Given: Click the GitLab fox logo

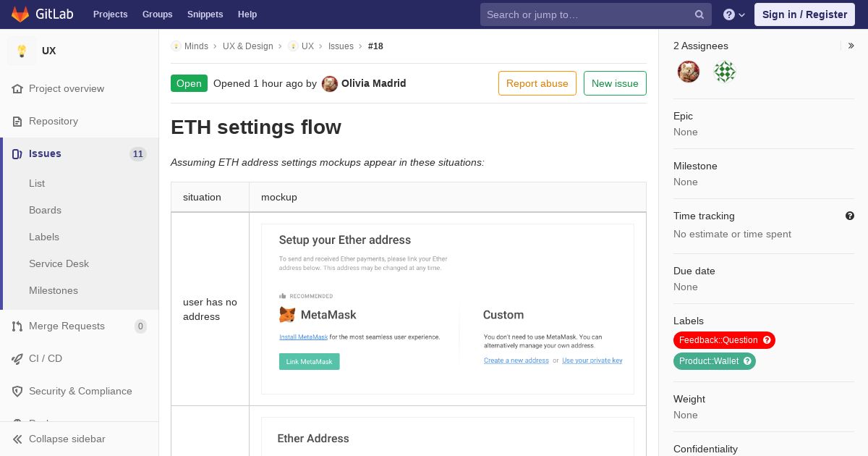Looking at the screenshot, I should point(20,14).
